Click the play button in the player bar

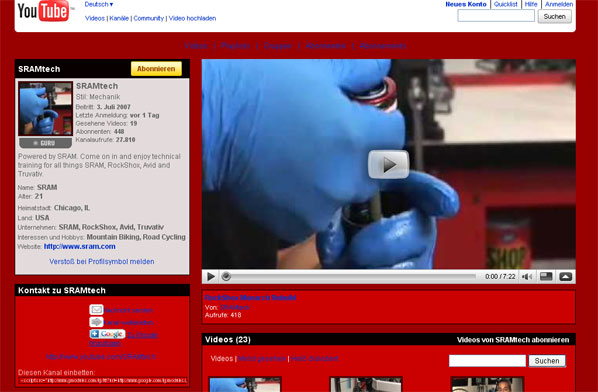tap(211, 276)
